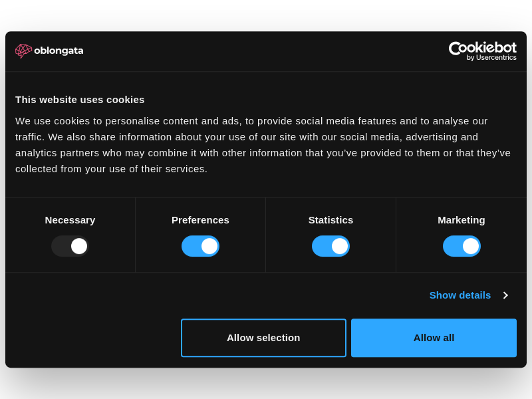Click the cookie usage description paragraph
This screenshot has width=532, height=399.
pyautogui.click(x=263, y=145)
